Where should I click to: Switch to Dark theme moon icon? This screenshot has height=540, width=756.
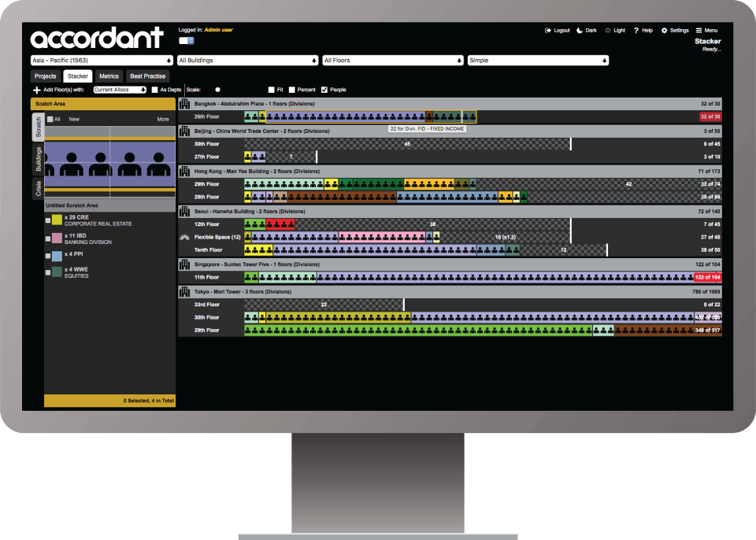[580, 31]
